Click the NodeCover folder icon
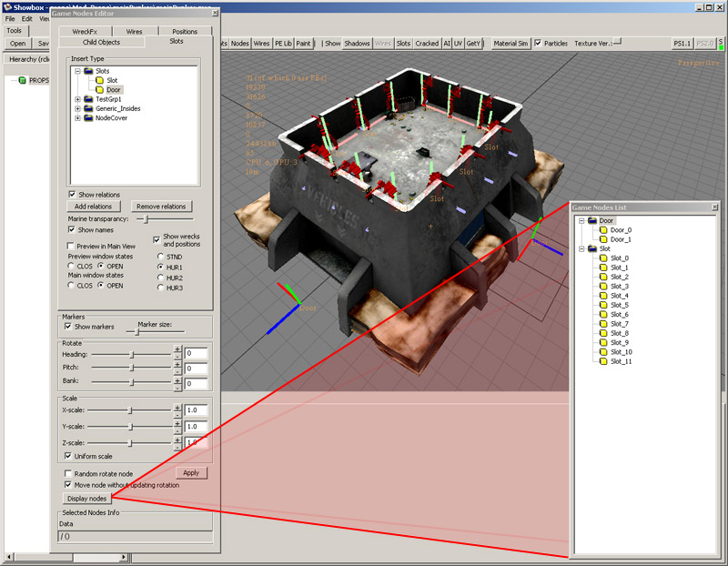 tap(88, 118)
